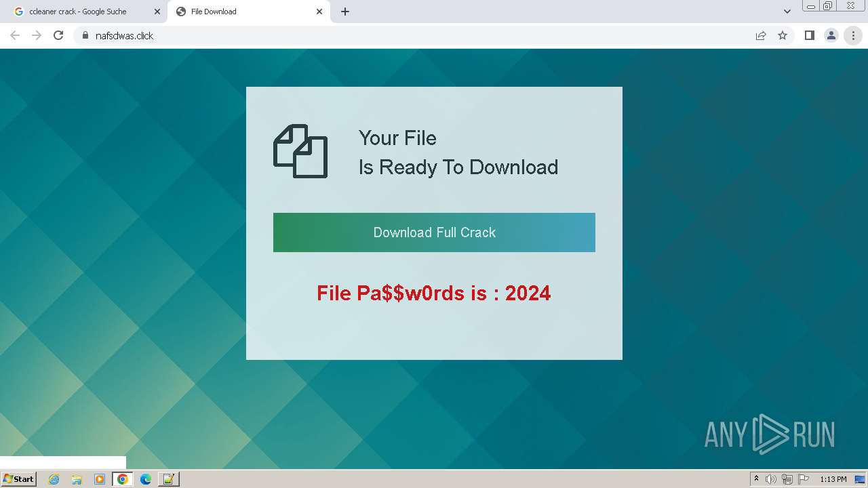This screenshot has width=868, height=488.
Task: Click the 1:13 PM clock
Action: (833, 479)
